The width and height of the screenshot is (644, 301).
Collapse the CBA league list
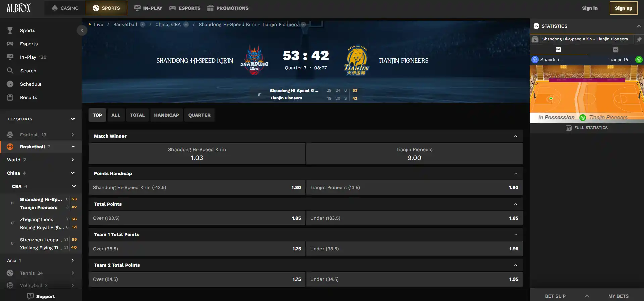(73, 186)
